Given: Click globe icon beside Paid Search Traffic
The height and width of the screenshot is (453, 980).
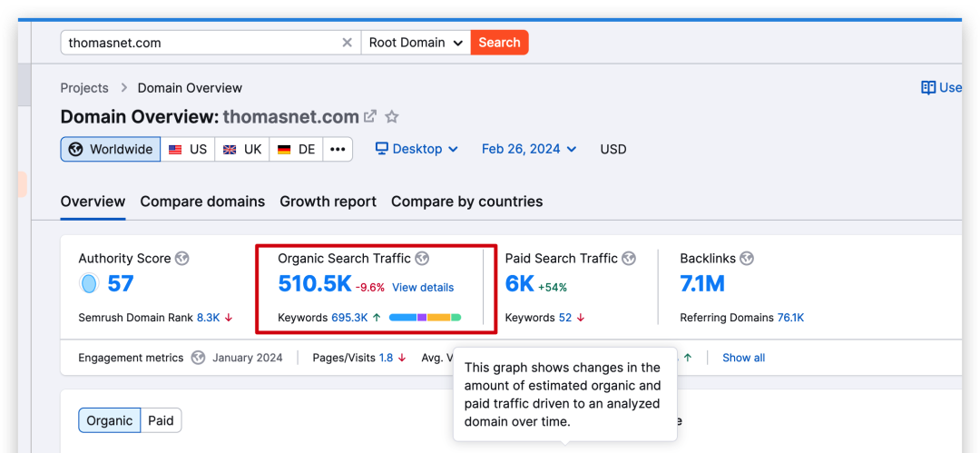Looking at the screenshot, I should (629, 259).
